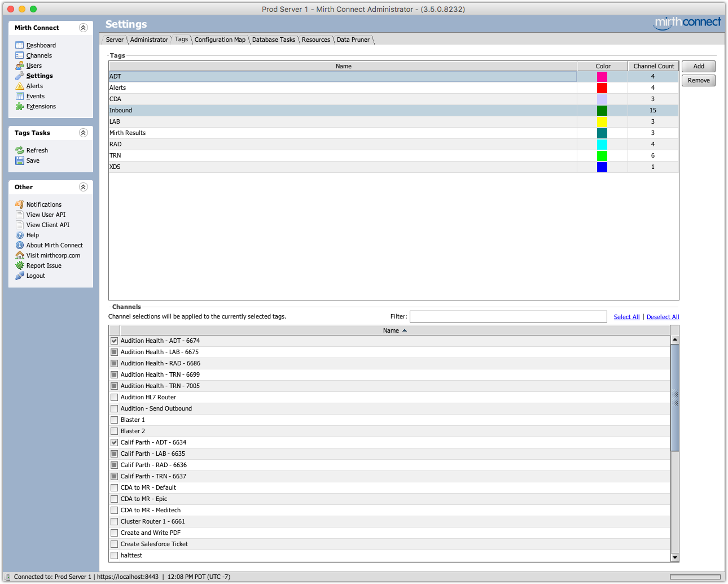728x584 pixels.
Task: Open the Resources tab
Action: point(316,40)
